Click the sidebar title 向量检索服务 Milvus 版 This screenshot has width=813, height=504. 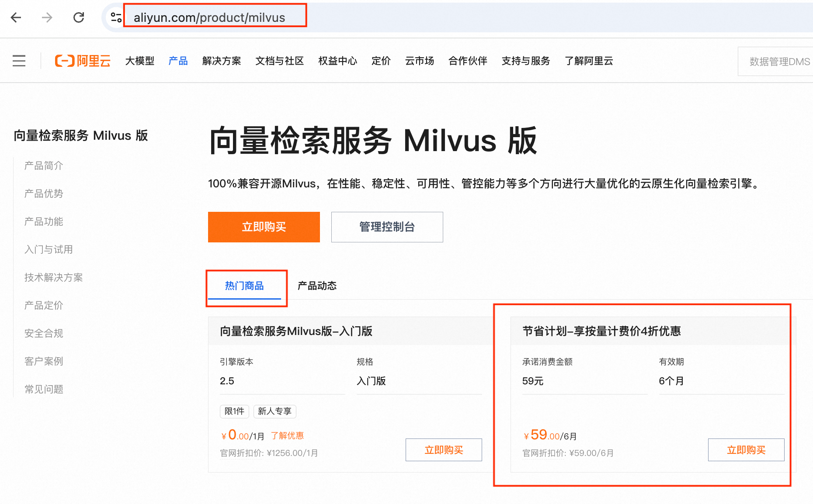pos(81,135)
